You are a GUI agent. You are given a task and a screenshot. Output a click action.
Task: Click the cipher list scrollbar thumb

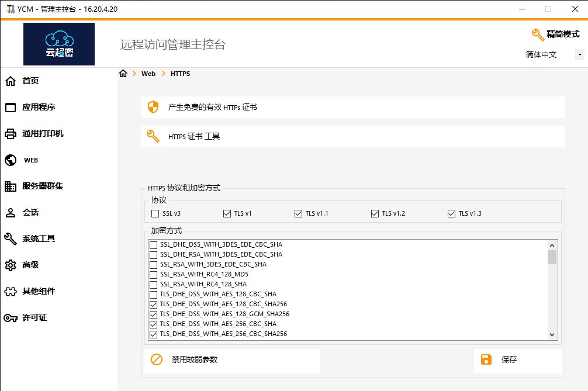(552, 258)
